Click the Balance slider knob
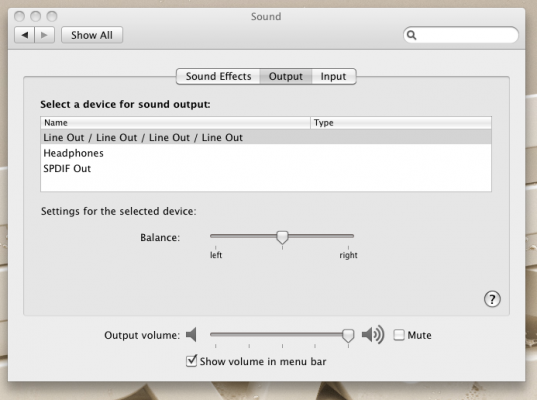537x400 pixels. click(282, 237)
